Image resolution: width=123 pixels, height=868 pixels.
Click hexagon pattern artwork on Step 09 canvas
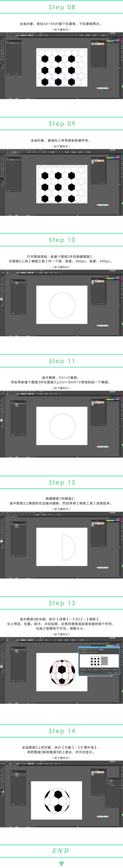[61, 184]
